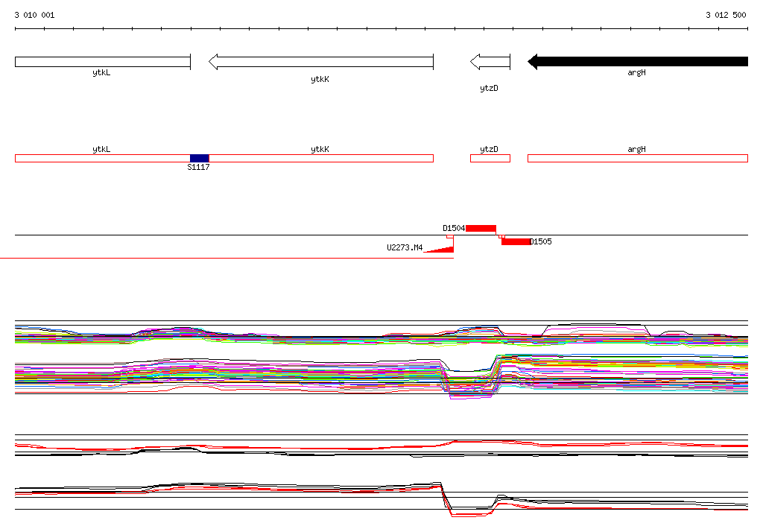Click the ytzD label under small arrow
763x532 pixels.
point(489,88)
